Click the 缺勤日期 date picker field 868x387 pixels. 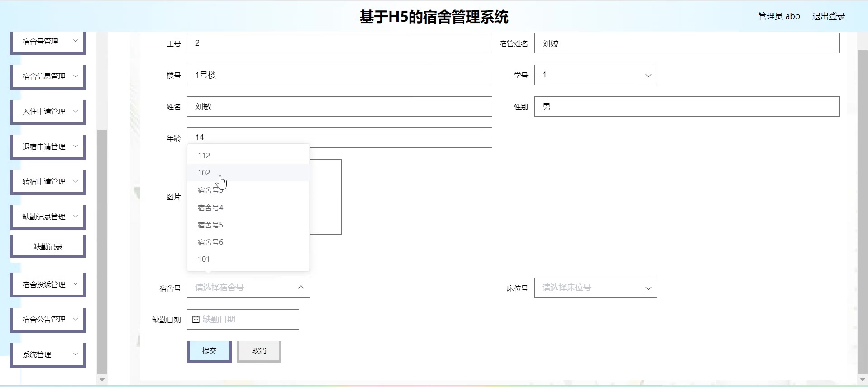(243, 320)
